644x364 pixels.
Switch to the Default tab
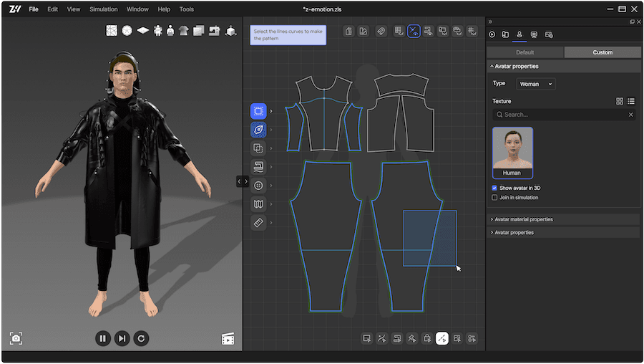[525, 52]
